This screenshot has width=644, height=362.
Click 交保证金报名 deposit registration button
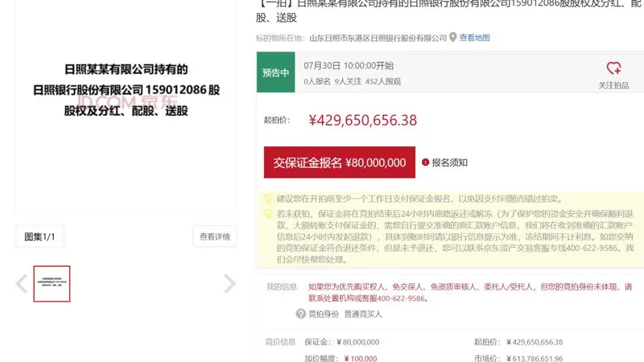tap(339, 162)
